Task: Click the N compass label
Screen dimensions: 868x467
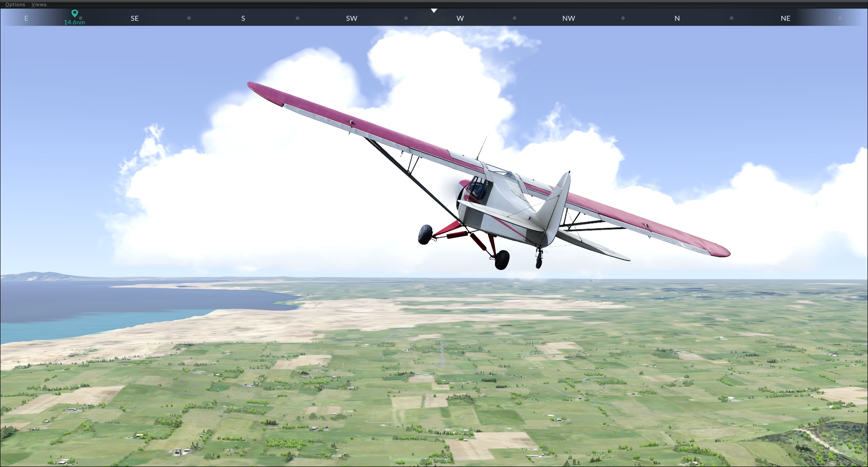Action: click(677, 19)
